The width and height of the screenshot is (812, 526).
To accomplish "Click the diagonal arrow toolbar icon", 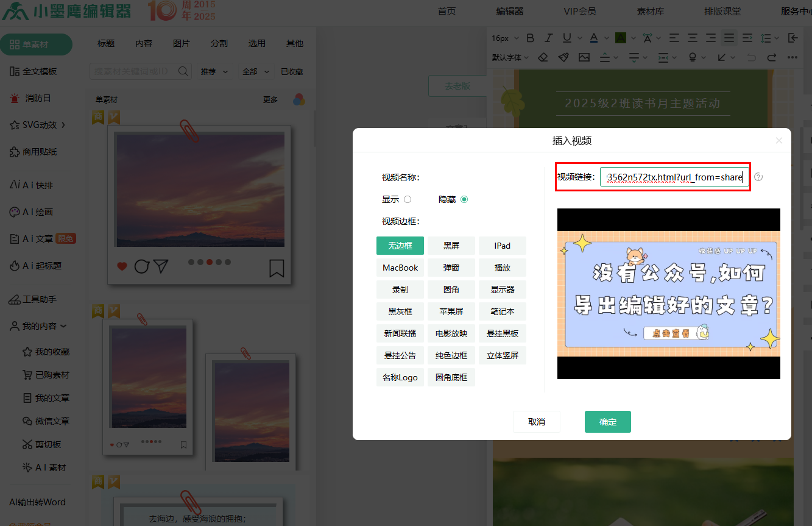I will click(722, 57).
